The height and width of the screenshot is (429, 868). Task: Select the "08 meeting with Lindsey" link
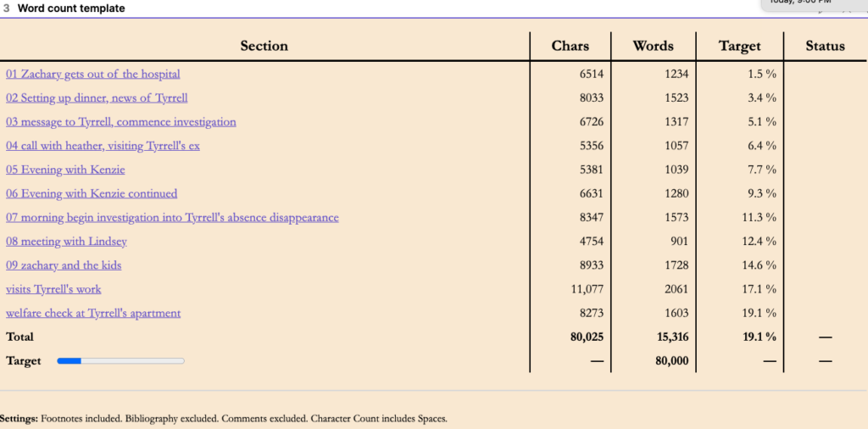pos(66,241)
